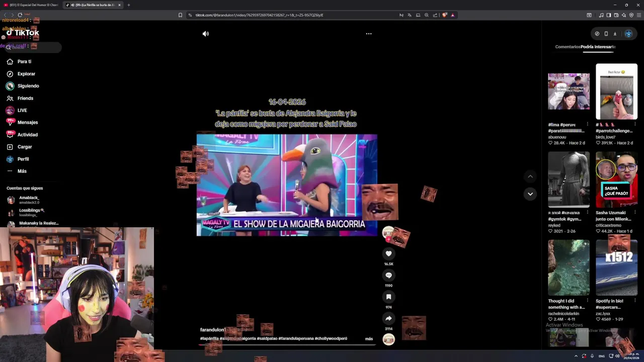Open rachelnicolelarkin video thumbnail

569,267
